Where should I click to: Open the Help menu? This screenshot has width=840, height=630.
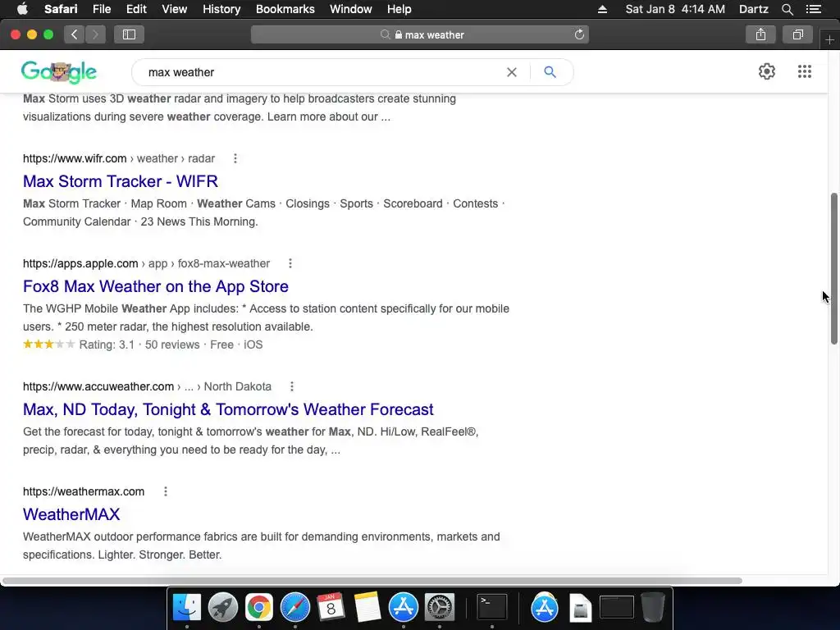tap(399, 9)
